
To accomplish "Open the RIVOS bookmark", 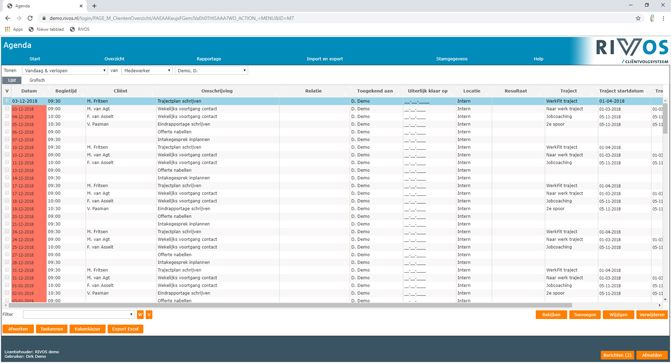I will (x=80, y=29).
